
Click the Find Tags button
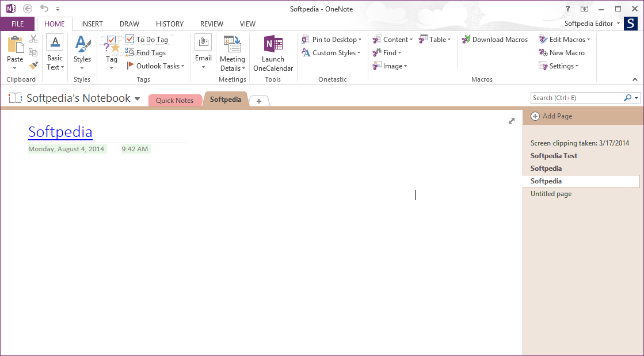146,52
